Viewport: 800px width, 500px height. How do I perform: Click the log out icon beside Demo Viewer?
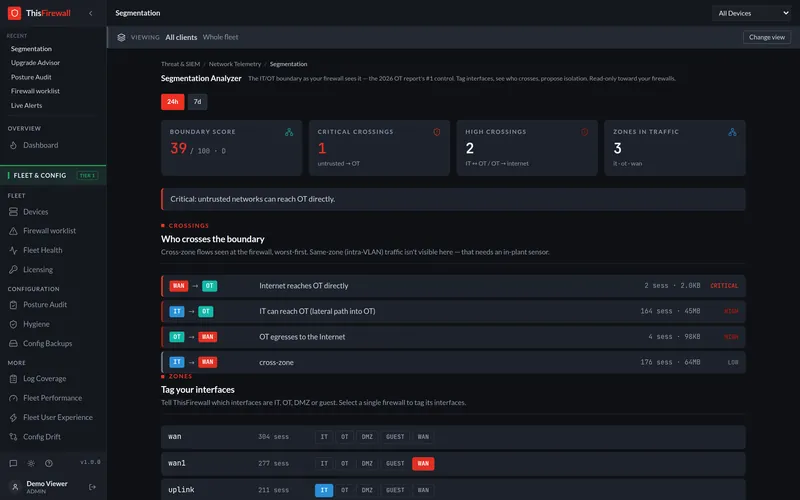92,487
